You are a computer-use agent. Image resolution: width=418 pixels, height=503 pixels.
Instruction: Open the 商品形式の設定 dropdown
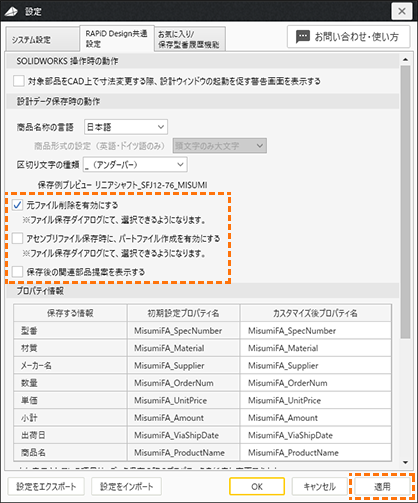point(219,146)
